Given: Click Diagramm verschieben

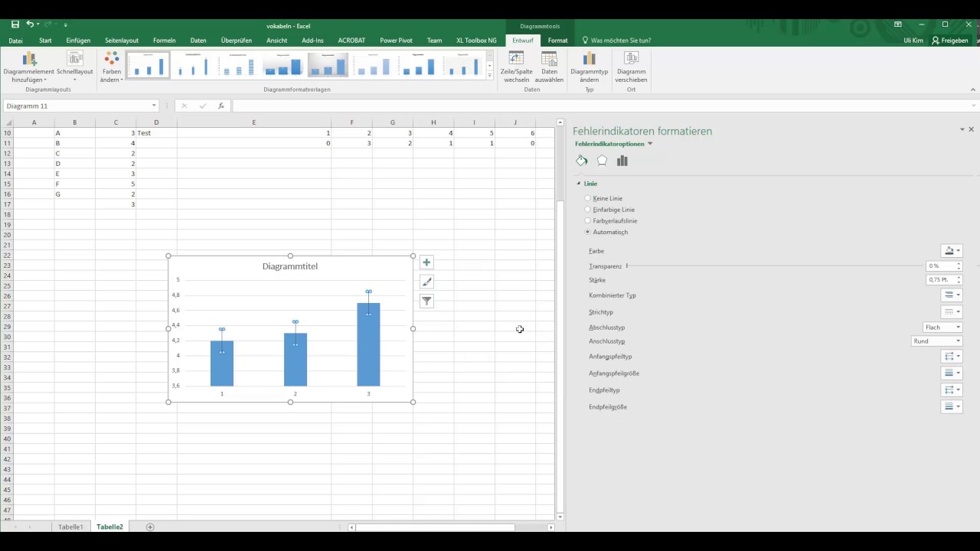Looking at the screenshot, I should click(x=632, y=68).
